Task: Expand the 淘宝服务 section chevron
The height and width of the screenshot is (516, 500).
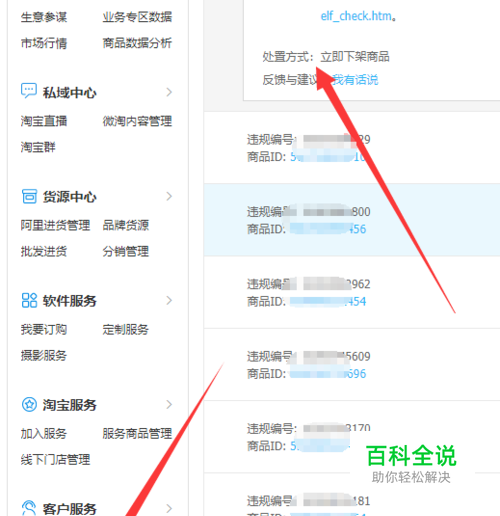Action: click(x=169, y=404)
